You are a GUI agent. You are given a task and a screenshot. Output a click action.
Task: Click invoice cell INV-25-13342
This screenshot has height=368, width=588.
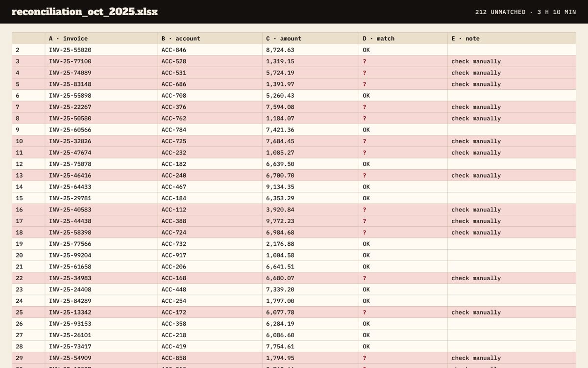coord(101,312)
